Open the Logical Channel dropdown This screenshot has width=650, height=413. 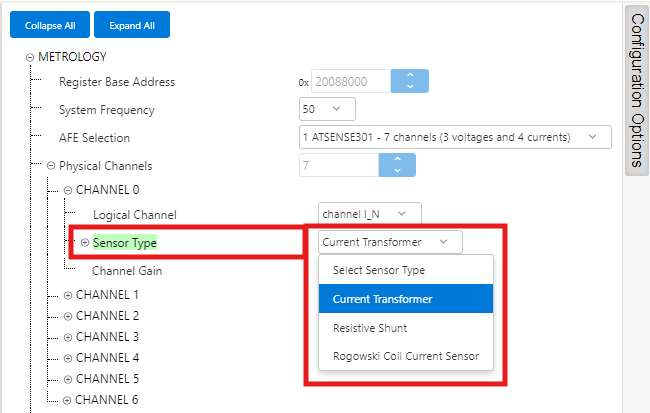tap(370, 214)
